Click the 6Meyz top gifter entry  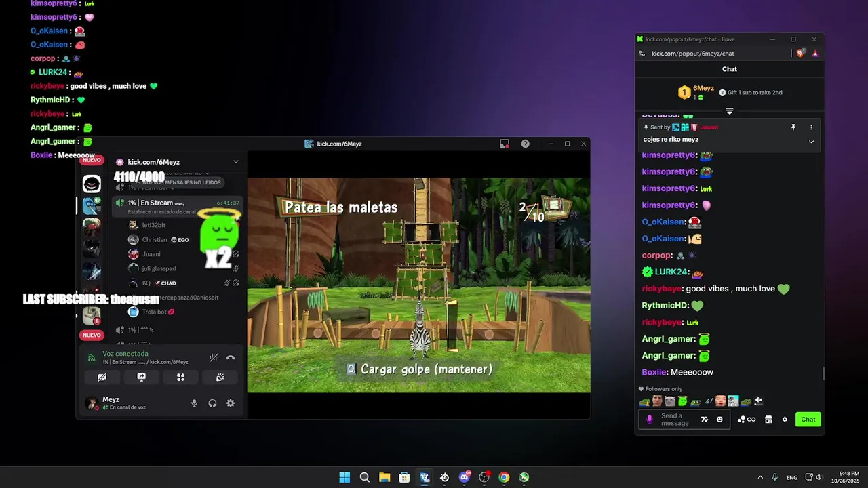coord(696,92)
